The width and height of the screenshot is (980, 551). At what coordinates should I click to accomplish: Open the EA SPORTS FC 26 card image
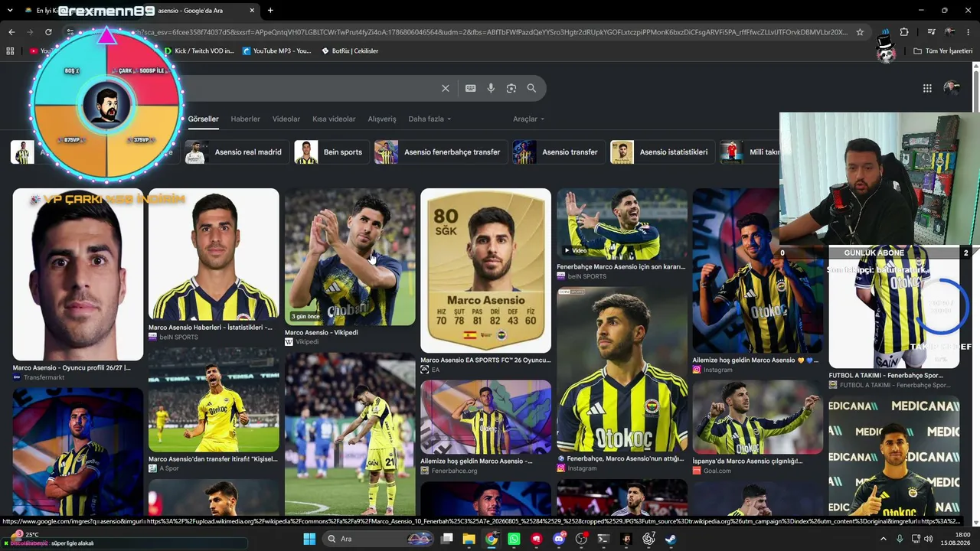(x=485, y=271)
